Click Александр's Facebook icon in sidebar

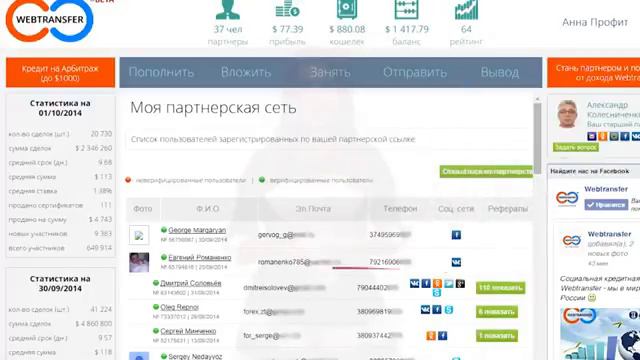pyautogui.click(x=625, y=136)
